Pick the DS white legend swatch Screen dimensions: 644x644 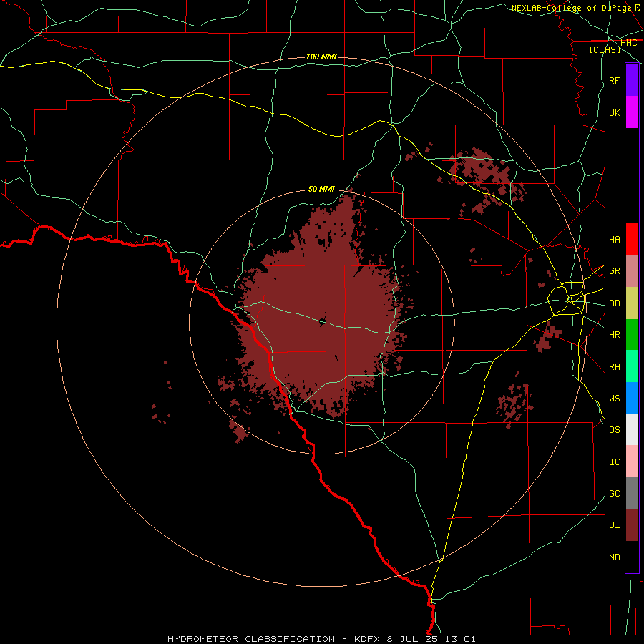[632, 429]
